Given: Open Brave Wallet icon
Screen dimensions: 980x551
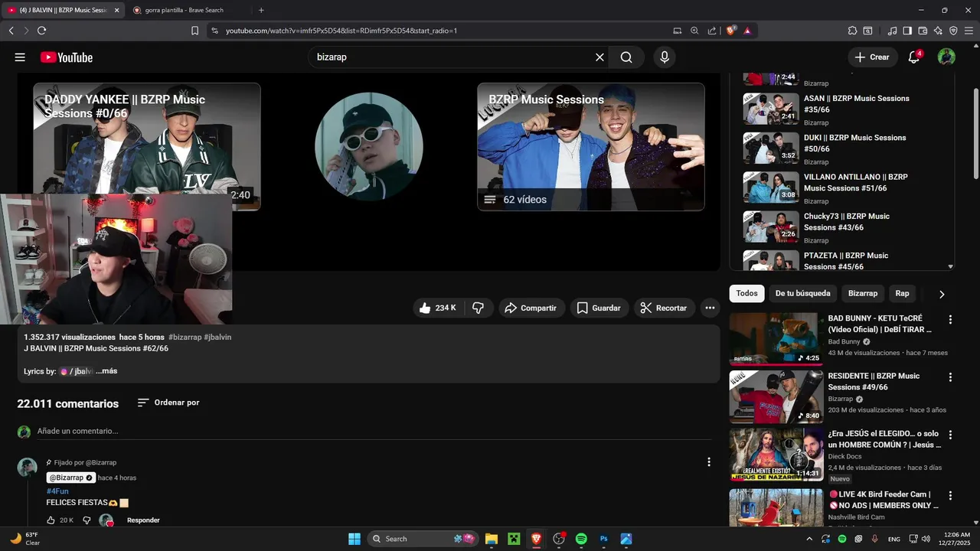Looking at the screenshot, I should pyautogui.click(x=923, y=31).
